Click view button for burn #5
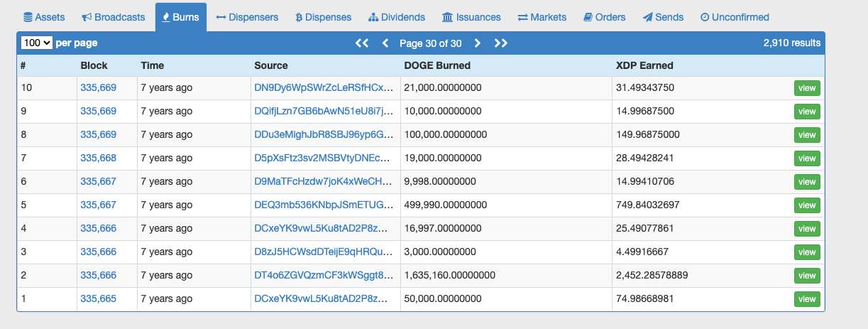The width and height of the screenshot is (868, 329). [x=807, y=205]
